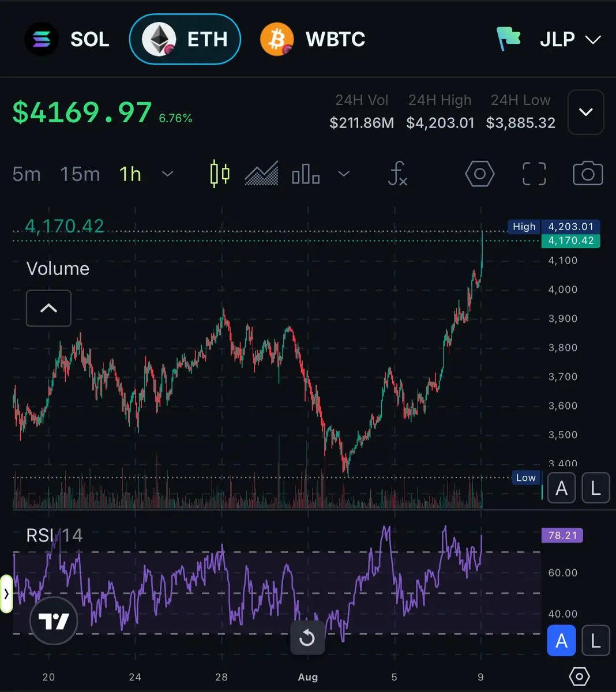The image size is (616, 692).
Task: Select area chart type icon
Action: 261,174
